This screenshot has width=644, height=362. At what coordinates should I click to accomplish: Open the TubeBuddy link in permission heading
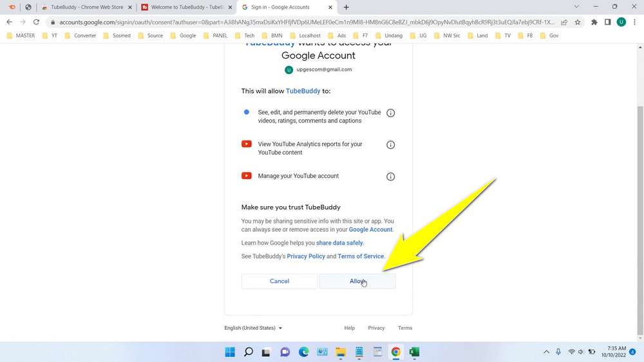tap(303, 91)
